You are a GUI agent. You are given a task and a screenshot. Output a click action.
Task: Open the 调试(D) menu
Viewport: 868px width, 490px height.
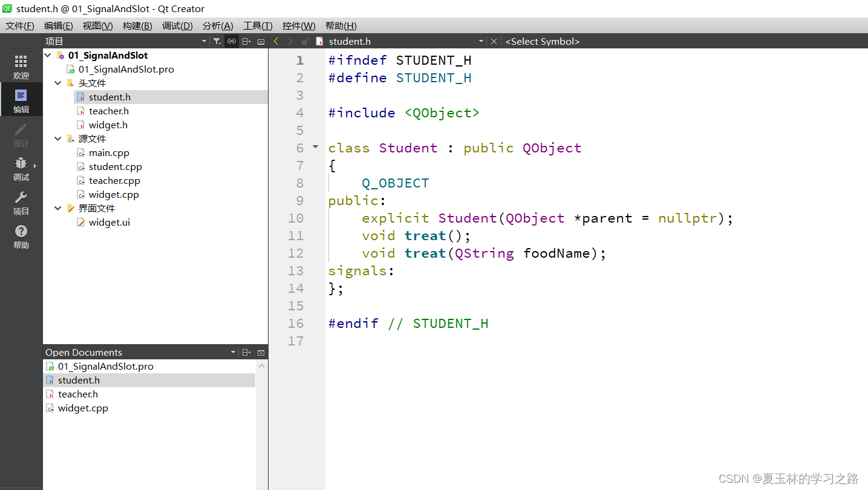pos(177,25)
